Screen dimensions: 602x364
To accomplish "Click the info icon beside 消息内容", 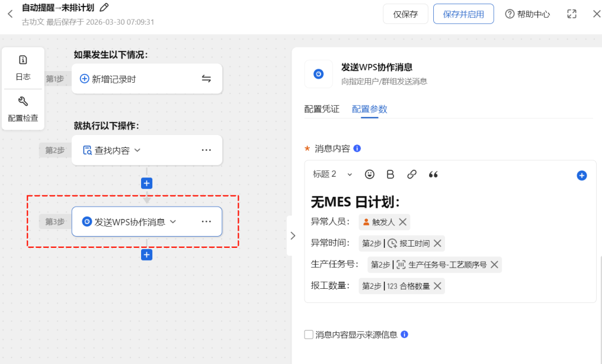I will (x=357, y=149).
